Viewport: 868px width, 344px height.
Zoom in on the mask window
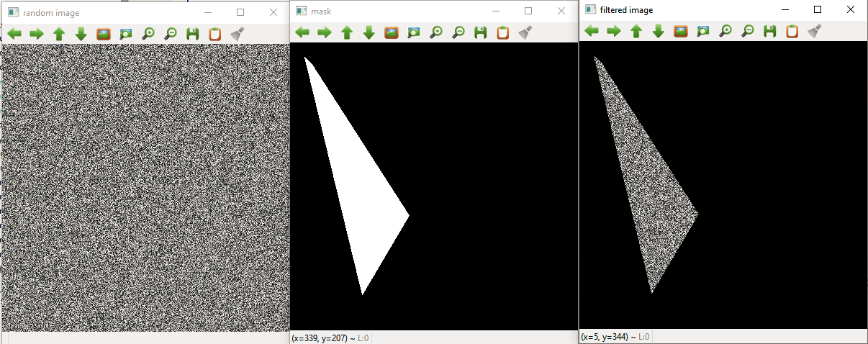436,32
